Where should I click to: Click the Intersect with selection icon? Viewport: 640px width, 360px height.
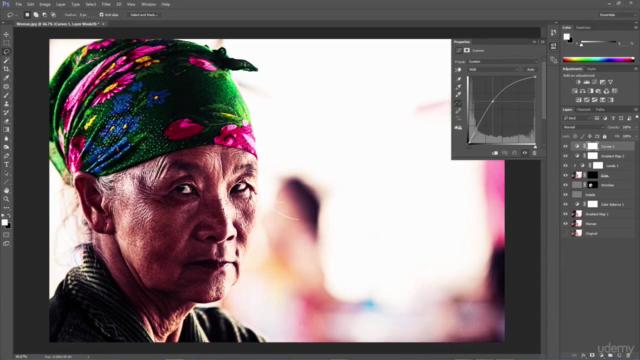(53, 15)
